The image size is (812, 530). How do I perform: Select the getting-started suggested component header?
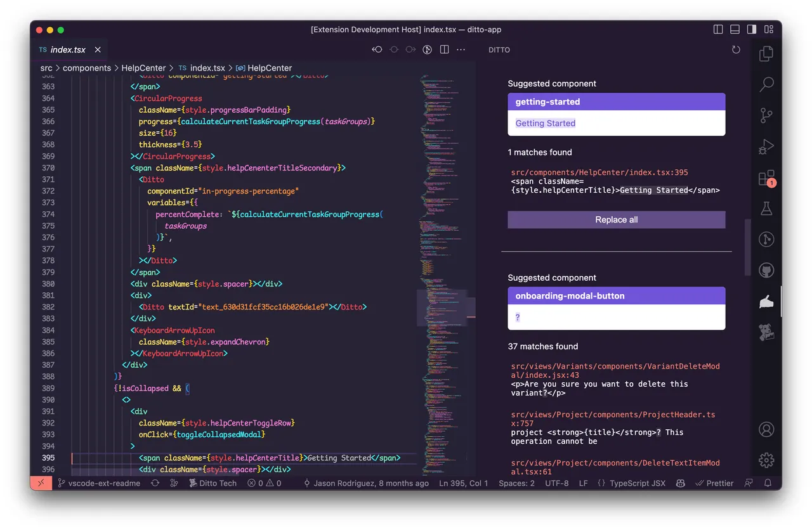tap(617, 101)
